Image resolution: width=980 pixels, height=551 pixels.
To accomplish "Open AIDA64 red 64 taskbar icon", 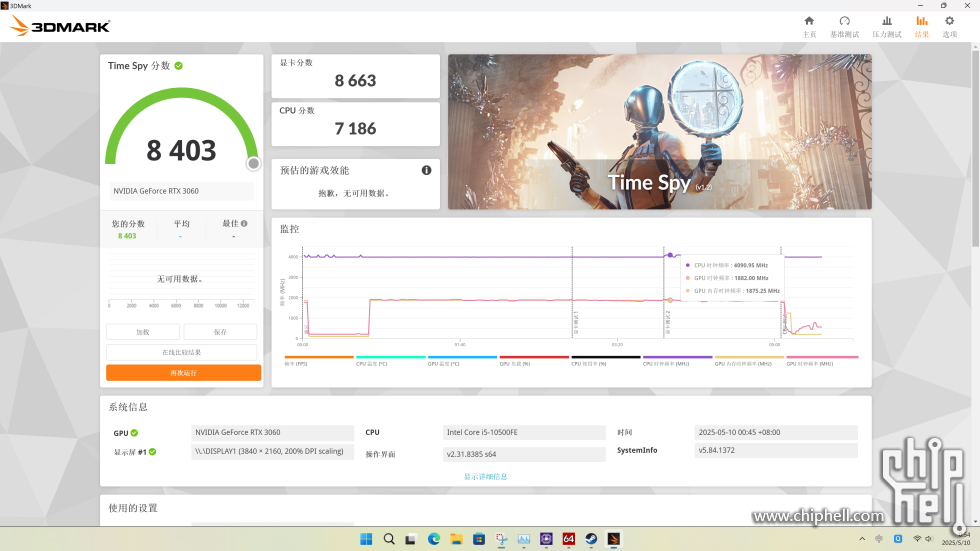I will [569, 539].
